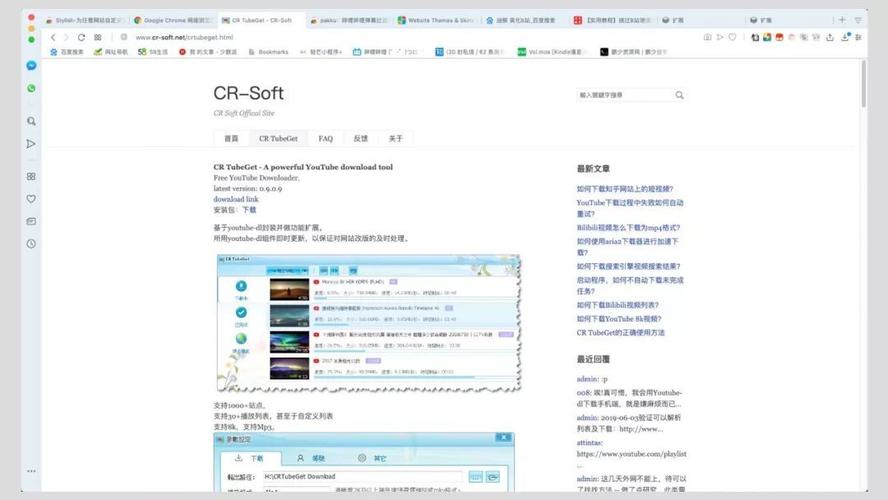The image size is (888, 500).
Task: Switch to the Stylish browser tab
Action: pyautogui.click(x=84, y=20)
